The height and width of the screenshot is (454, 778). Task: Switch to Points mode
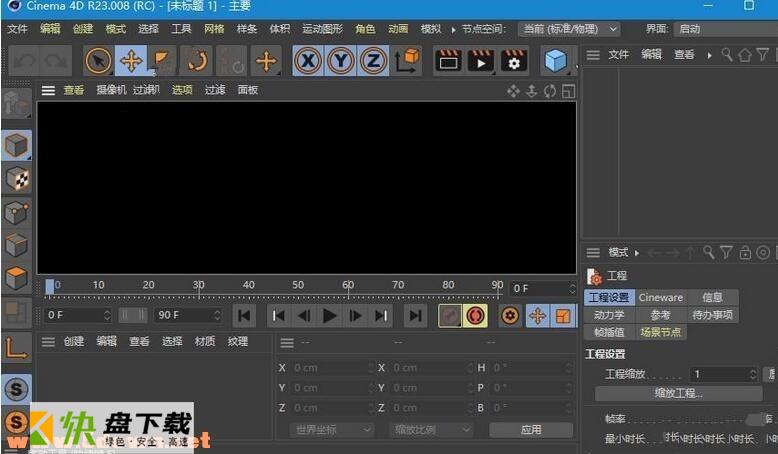[16, 213]
